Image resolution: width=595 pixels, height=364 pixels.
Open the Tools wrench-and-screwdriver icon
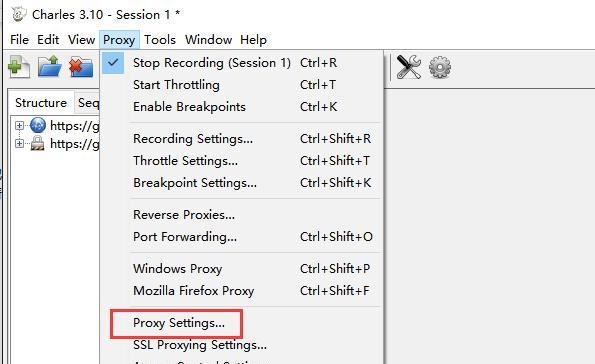tap(409, 67)
